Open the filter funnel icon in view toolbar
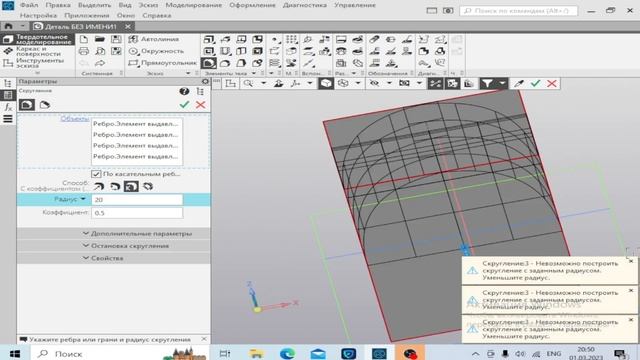Screen dimensions: 640x360 (x=487, y=84)
